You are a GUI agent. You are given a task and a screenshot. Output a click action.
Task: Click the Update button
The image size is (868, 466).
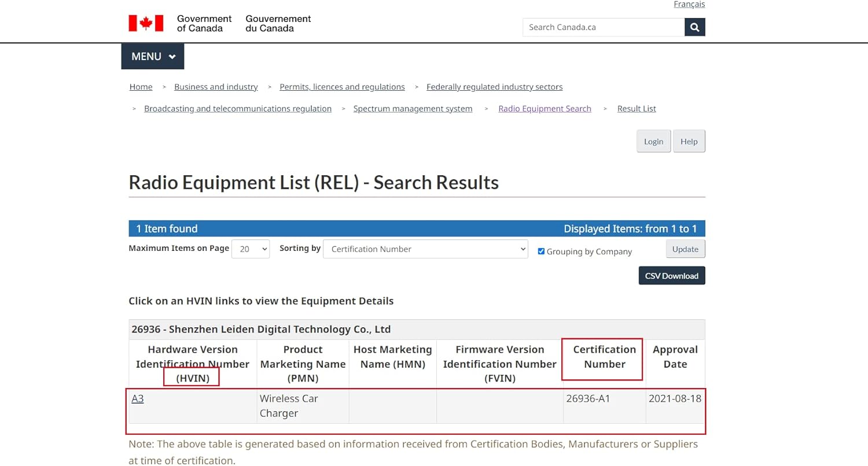685,249
